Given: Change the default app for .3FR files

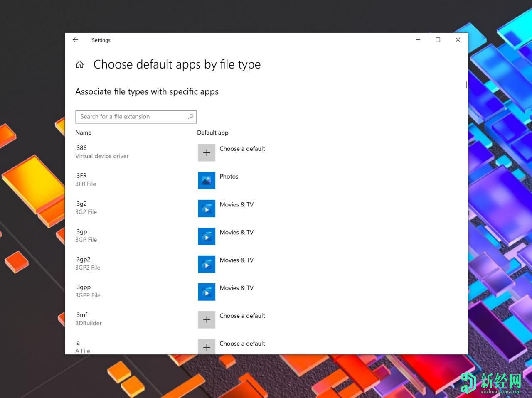Looking at the screenshot, I should pos(229,176).
